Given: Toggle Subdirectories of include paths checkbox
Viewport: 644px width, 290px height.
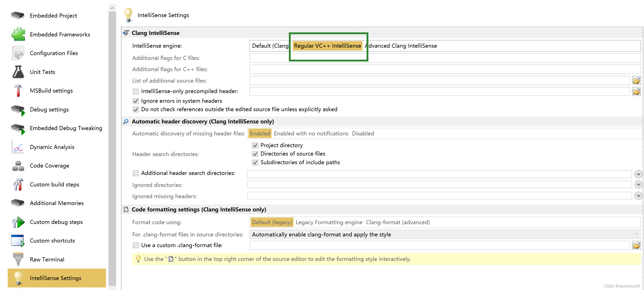Looking at the screenshot, I should [x=255, y=162].
